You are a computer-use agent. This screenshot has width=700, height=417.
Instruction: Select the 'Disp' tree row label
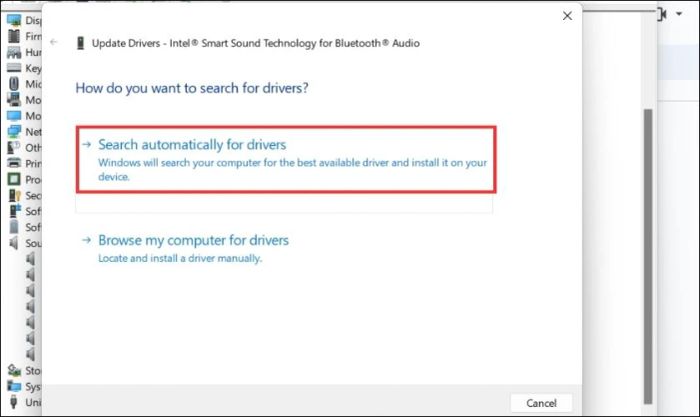(33, 21)
